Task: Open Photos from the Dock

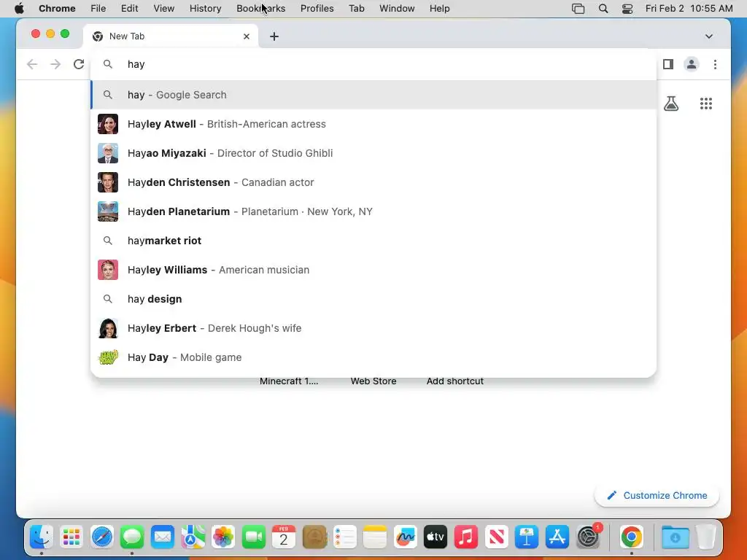Action: point(223,537)
